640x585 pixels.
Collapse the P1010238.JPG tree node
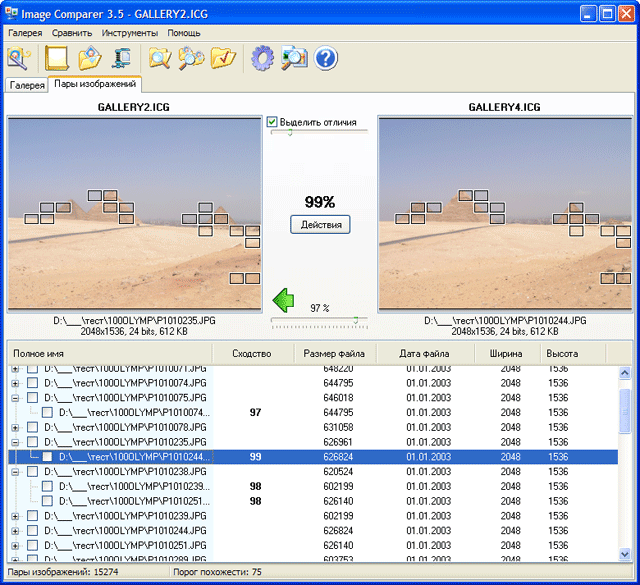(x=15, y=471)
